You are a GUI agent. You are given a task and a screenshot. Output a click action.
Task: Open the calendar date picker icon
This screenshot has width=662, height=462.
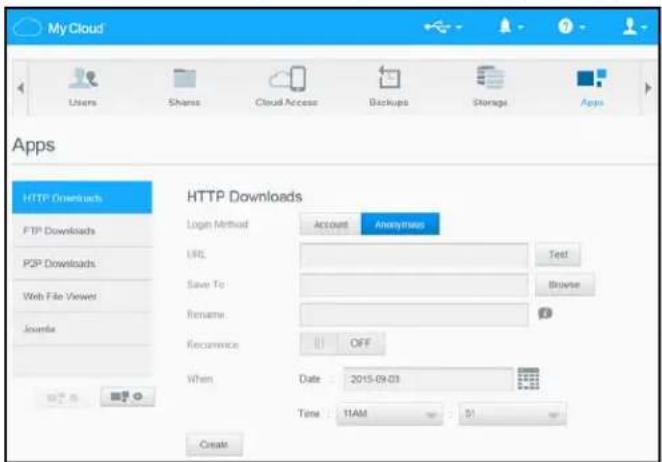pos(528,378)
